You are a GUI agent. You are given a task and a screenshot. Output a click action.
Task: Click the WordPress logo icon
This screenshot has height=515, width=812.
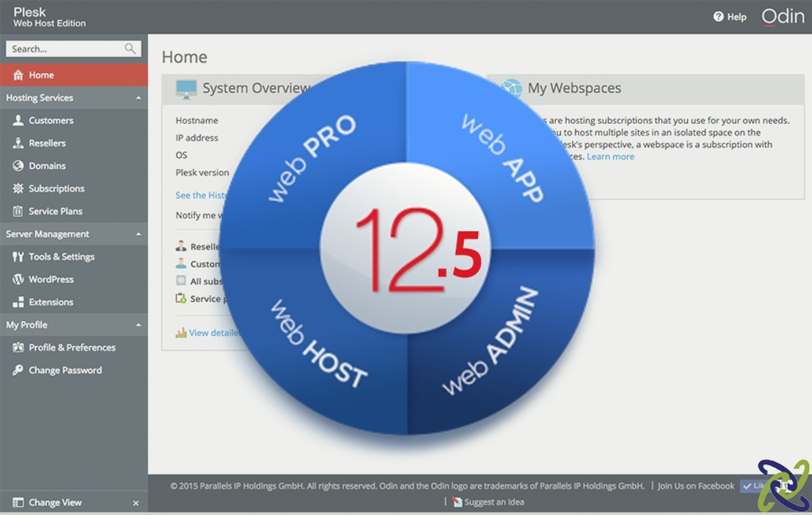[x=18, y=279]
